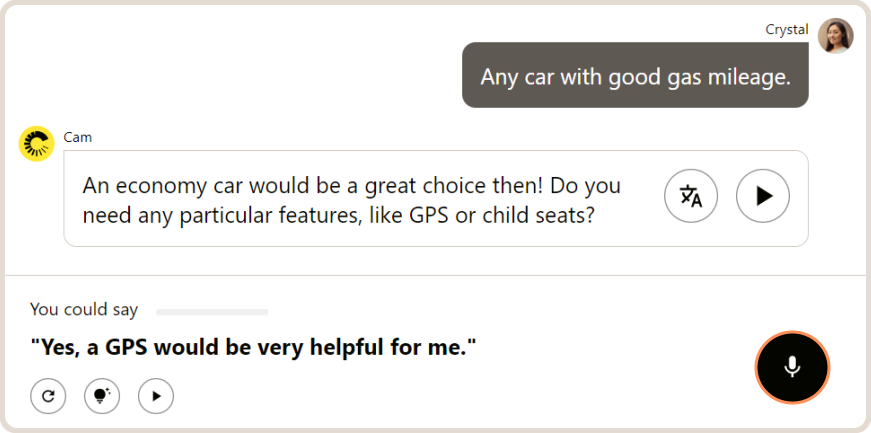Select the "Any car with good gas mileage" bubble
Viewport: 871px width, 433px height.
click(634, 76)
